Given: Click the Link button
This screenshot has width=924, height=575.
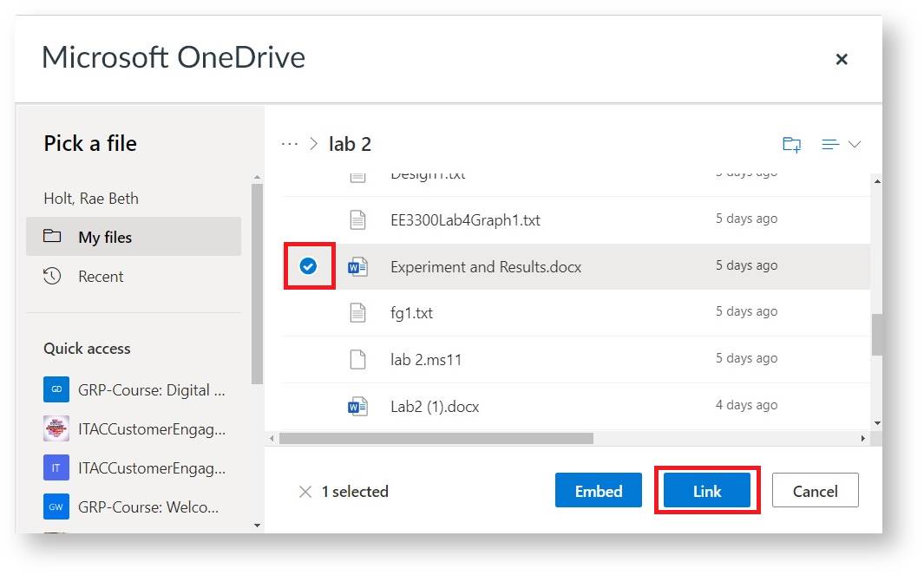Looking at the screenshot, I should point(708,491).
